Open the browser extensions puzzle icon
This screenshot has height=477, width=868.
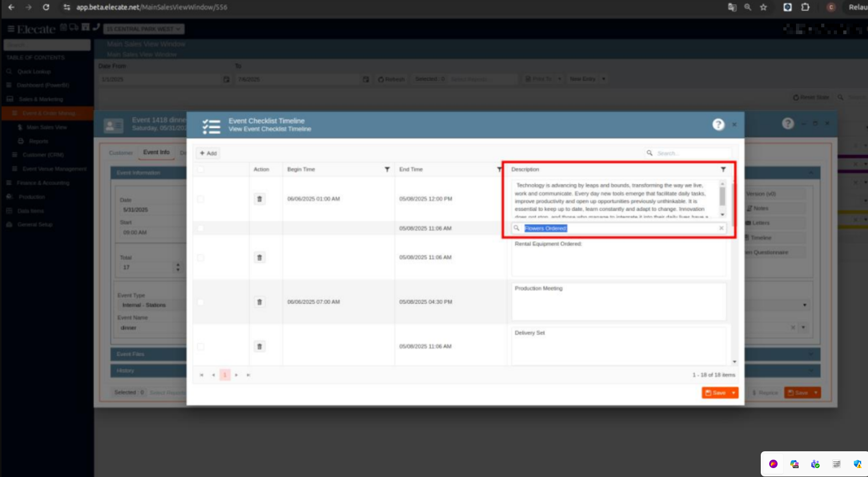click(805, 7)
